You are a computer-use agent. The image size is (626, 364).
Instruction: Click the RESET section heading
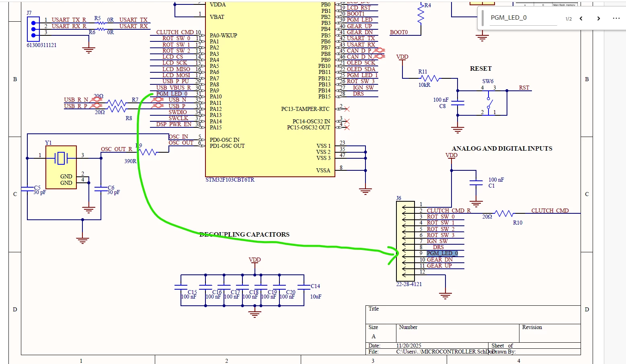[480, 69]
